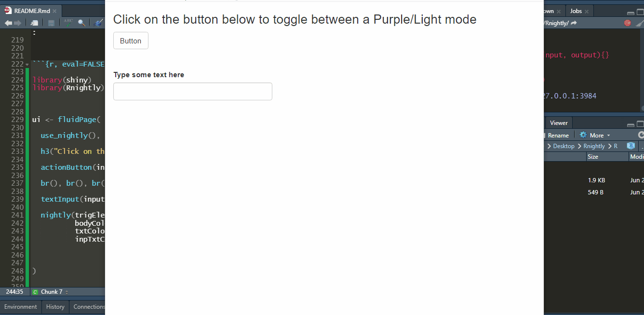
Task: Collapse code chunk at line 222
Action: point(27,64)
